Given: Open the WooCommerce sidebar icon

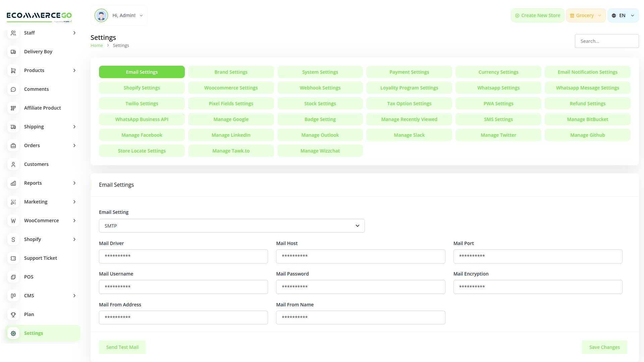Looking at the screenshot, I should pyautogui.click(x=13, y=221).
